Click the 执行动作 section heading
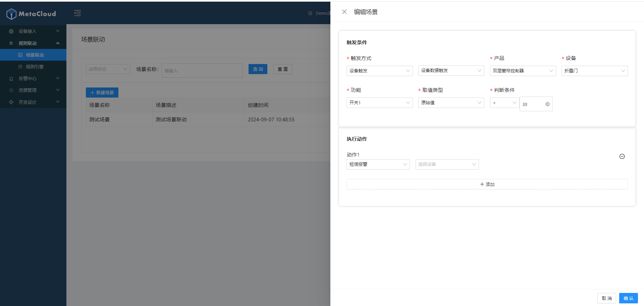This screenshot has height=306, width=644. point(357,139)
